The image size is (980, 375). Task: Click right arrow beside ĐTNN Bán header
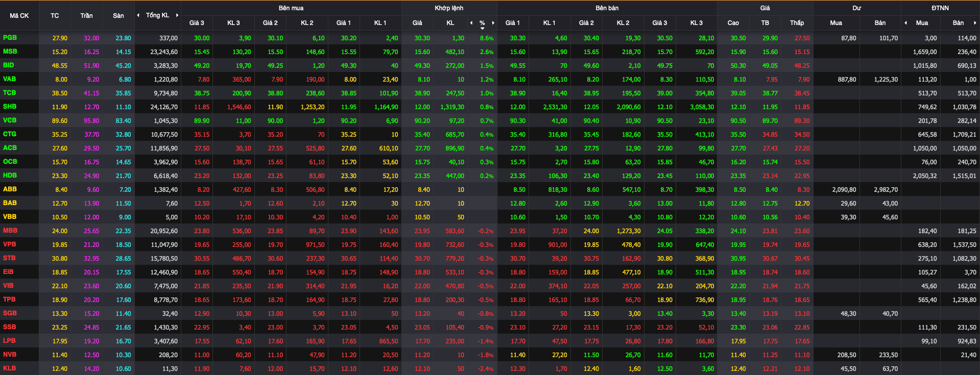click(975, 23)
